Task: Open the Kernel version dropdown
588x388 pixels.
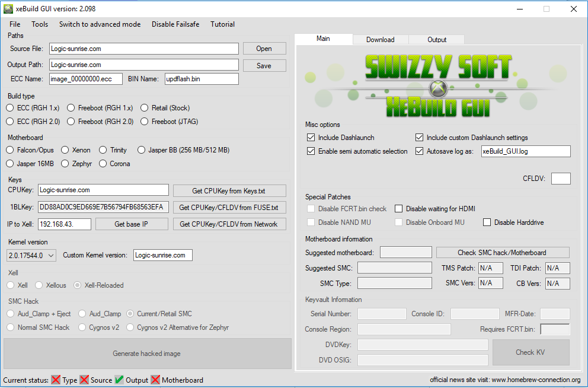Action: pyautogui.click(x=31, y=256)
